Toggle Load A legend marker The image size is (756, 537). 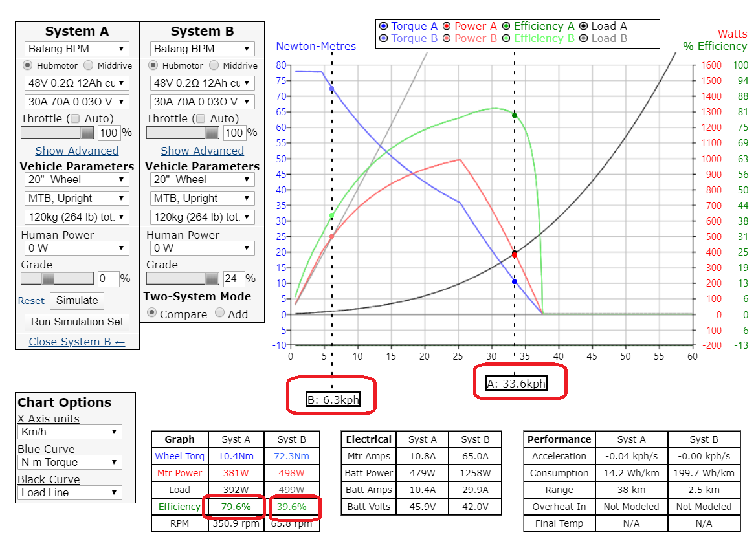click(x=583, y=27)
